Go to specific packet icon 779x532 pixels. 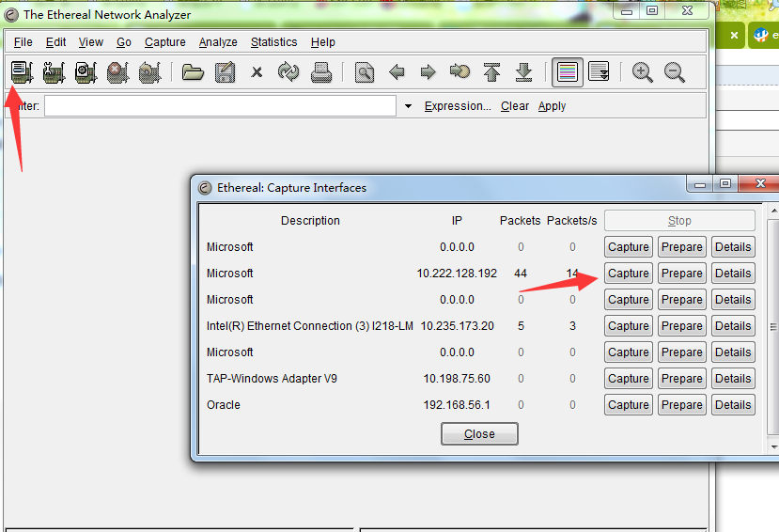[460, 72]
